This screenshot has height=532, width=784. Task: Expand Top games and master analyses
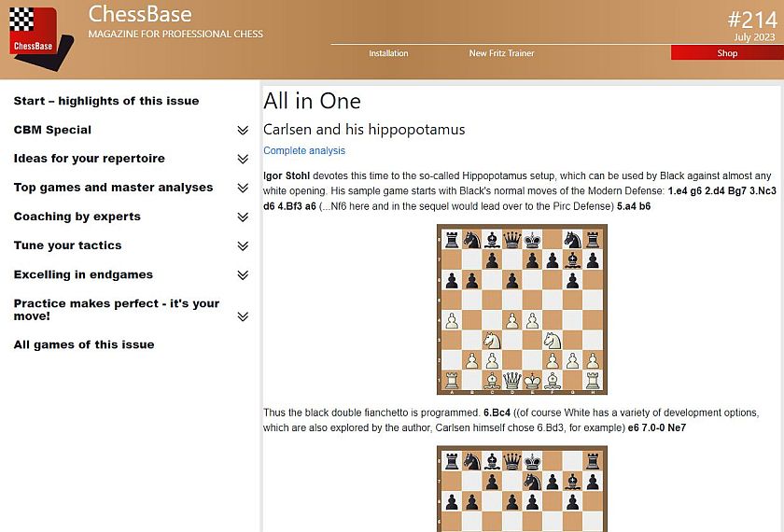click(x=243, y=189)
